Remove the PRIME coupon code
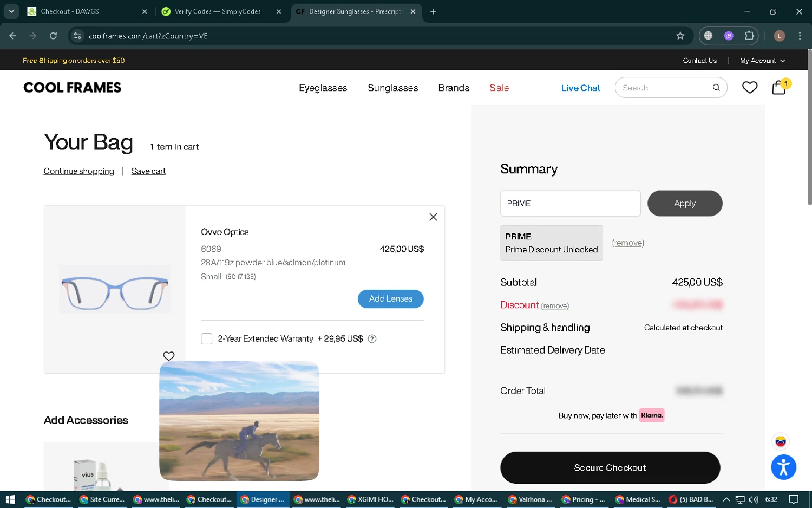The image size is (812, 508). (x=628, y=243)
